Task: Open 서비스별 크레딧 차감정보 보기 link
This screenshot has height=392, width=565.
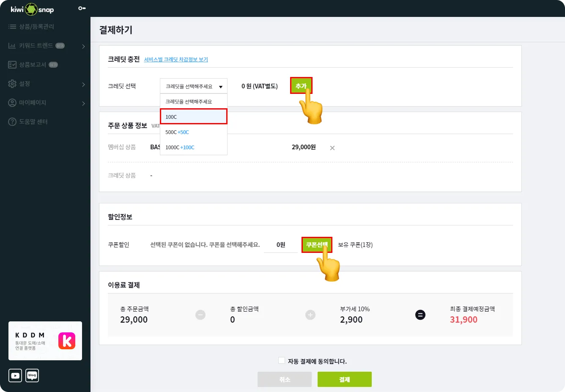Action: click(x=176, y=60)
